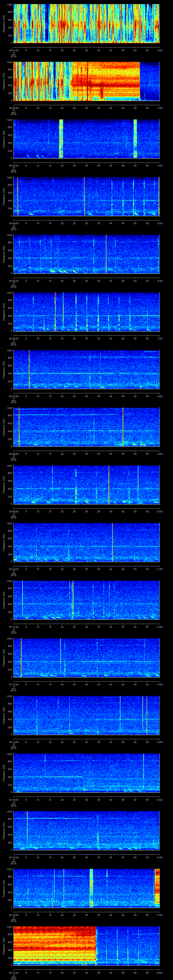Click the 18:04:00 start time label
The width and height of the screenshot is (173, 980).
click(13, 223)
